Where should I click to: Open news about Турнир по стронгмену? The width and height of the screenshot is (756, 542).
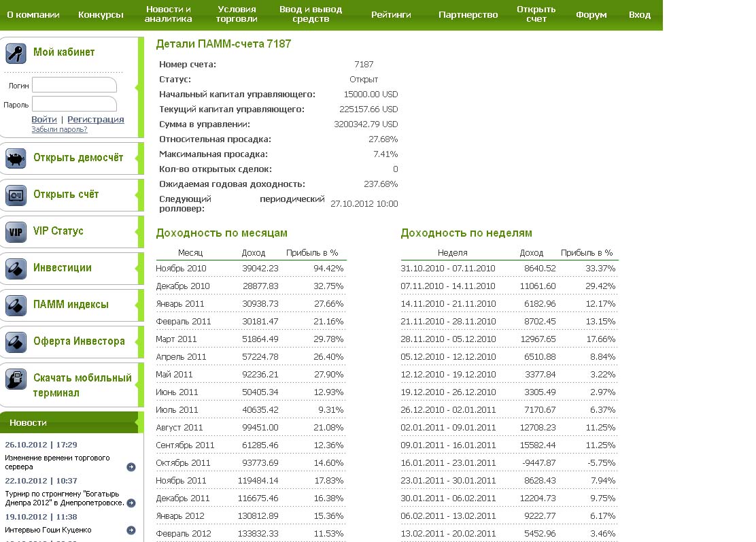[x=65, y=498]
